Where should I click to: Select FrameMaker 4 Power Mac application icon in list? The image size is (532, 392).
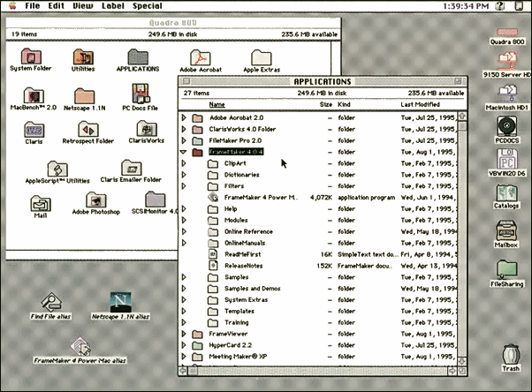[x=213, y=197]
